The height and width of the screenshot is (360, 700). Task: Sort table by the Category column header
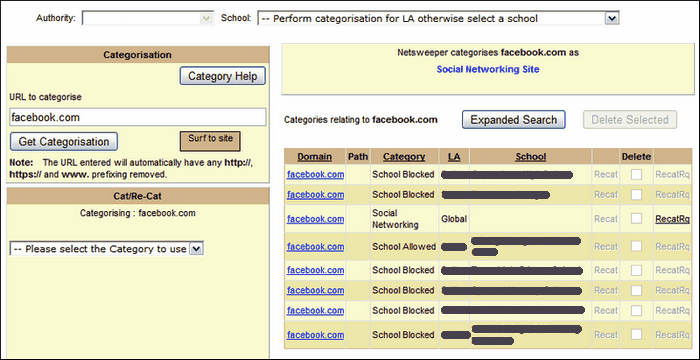point(404,157)
